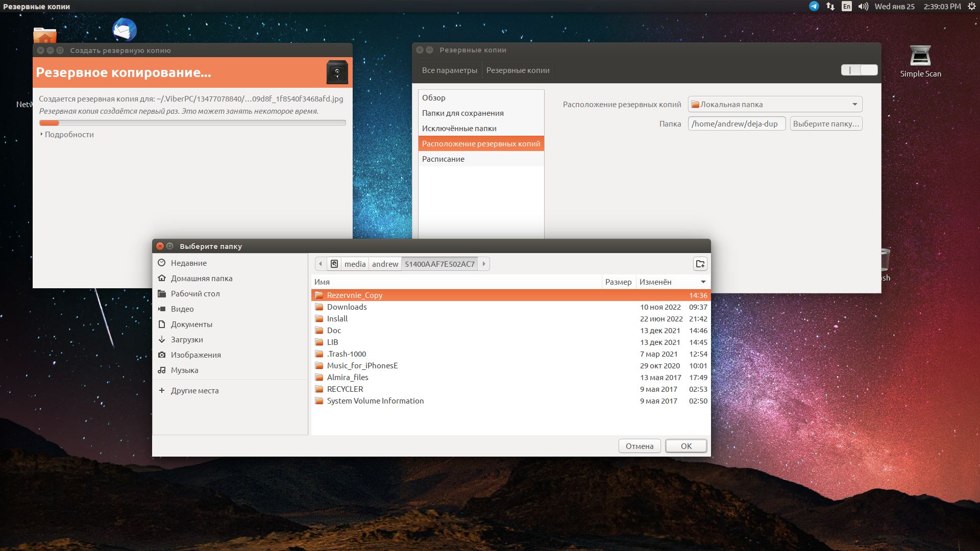Click the volume icon in top panel
This screenshot has height=551, width=980.
[863, 6]
